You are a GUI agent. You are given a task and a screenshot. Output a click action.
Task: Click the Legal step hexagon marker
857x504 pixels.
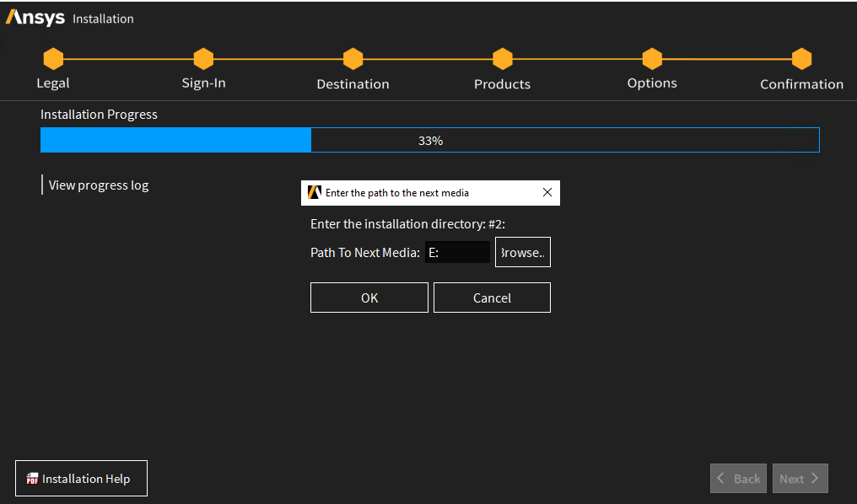click(53, 59)
